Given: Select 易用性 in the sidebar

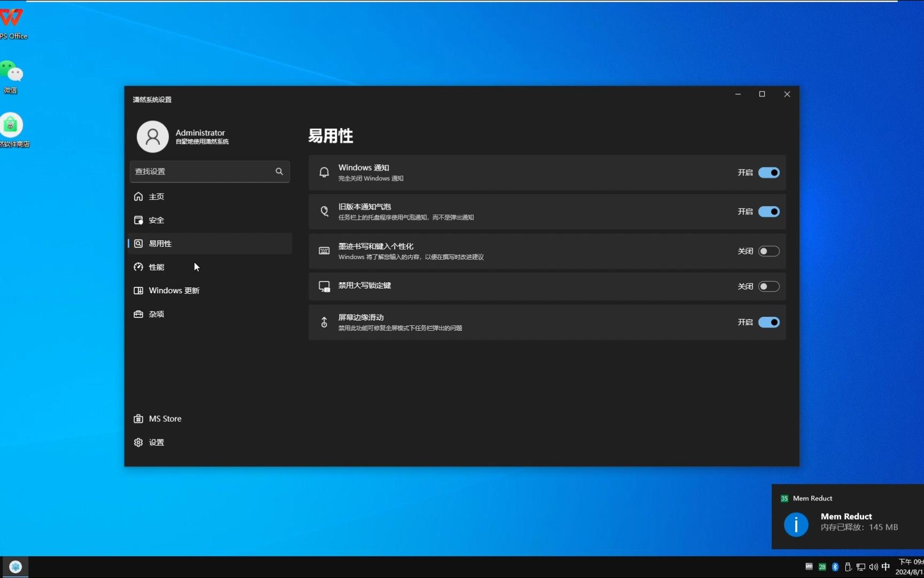Looking at the screenshot, I should 210,244.
